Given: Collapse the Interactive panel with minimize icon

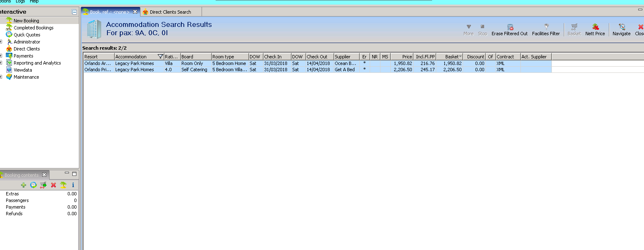Looking at the screenshot, I should [x=74, y=12].
